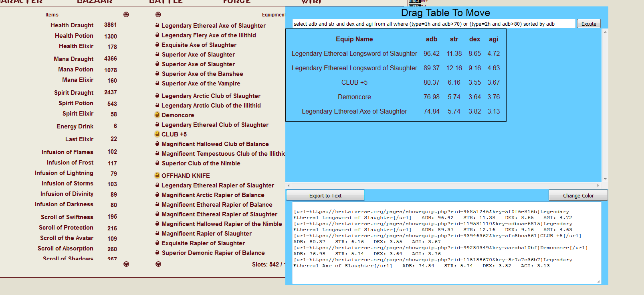Click the dex column header
Viewport: 644px width, 295px height.
coord(475,39)
